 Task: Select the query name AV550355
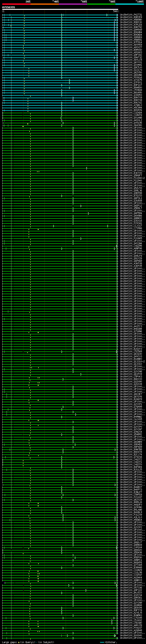click(x=8, y=7)
